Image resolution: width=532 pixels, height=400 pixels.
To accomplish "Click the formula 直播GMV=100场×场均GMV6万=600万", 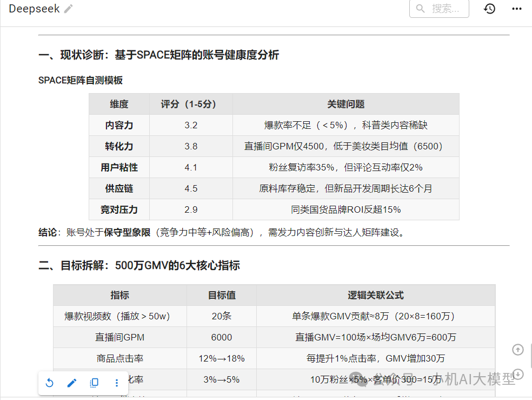I will pyautogui.click(x=376, y=337).
